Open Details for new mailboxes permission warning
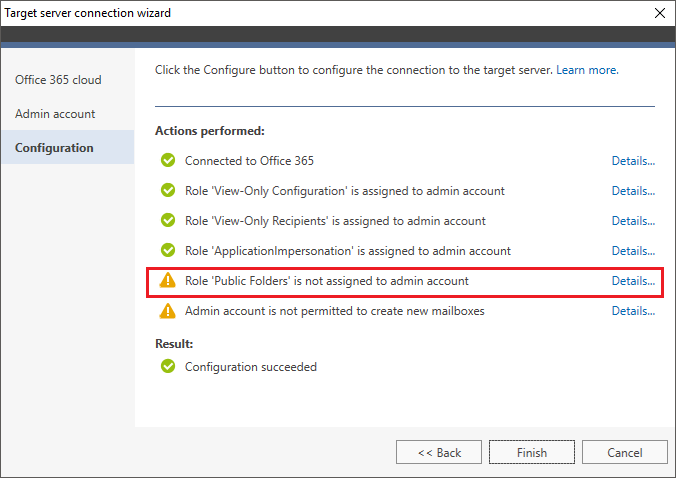Screen dimensions: 676x478 633,311
